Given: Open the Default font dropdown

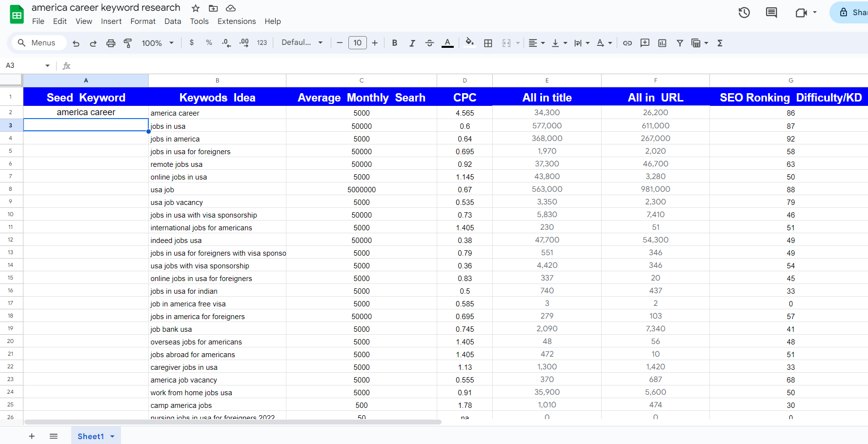Looking at the screenshot, I should pos(302,42).
